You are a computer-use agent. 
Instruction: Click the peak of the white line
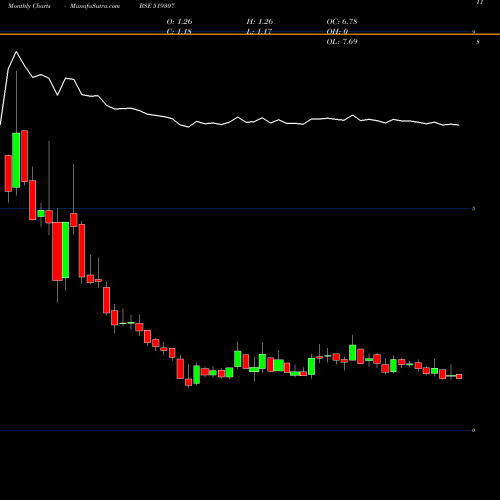16,52
